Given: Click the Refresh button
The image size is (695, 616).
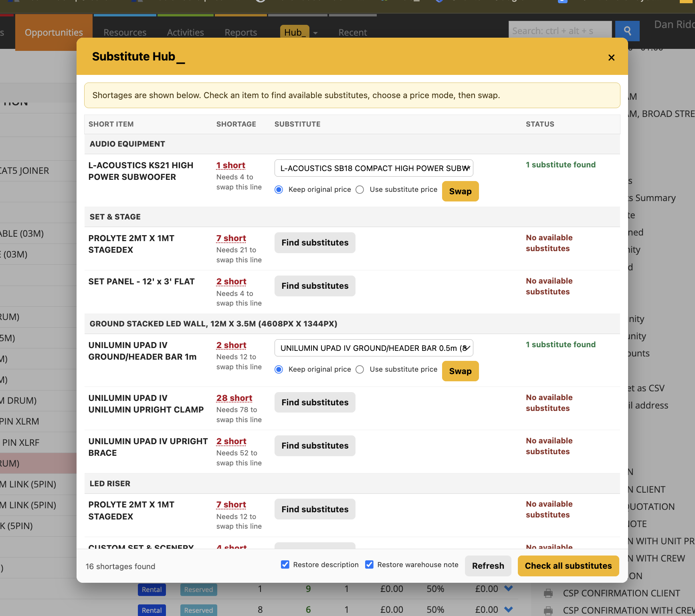Looking at the screenshot, I should click(x=488, y=566).
